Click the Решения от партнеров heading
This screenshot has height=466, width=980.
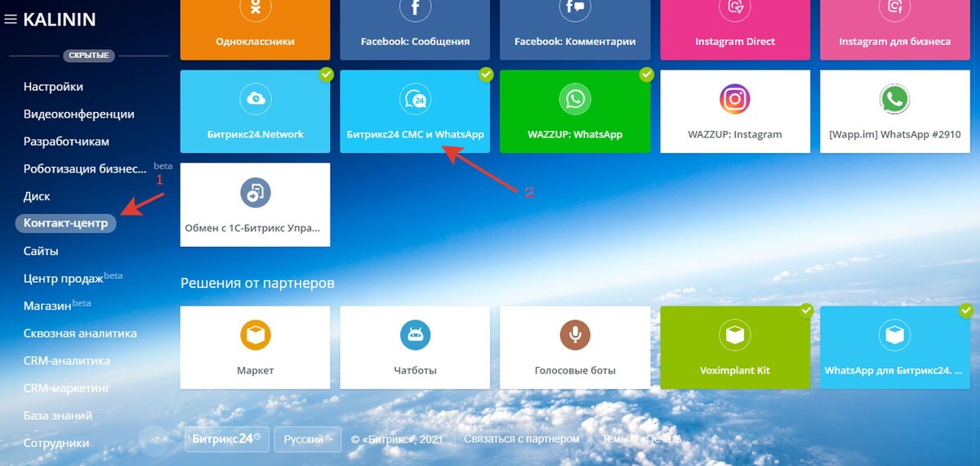click(257, 283)
